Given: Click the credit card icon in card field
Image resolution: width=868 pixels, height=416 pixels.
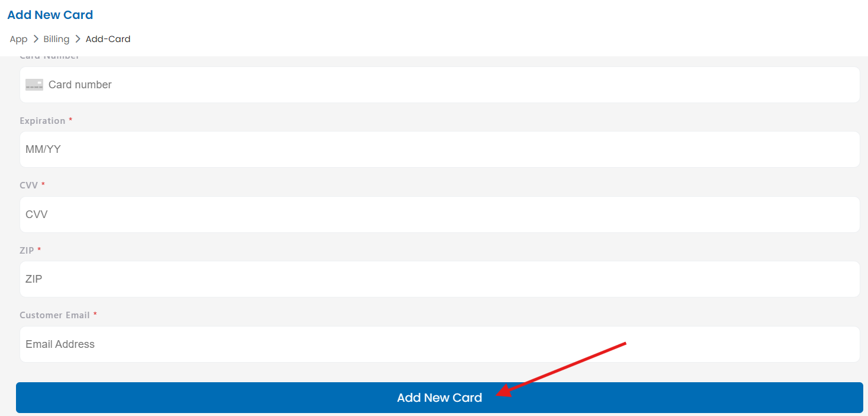Looking at the screenshot, I should (34, 85).
